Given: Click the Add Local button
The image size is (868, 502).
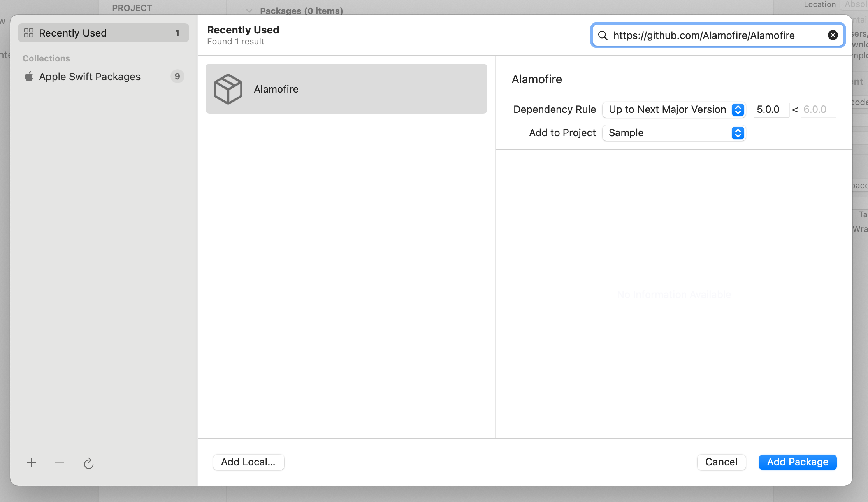Looking at the screenshot, I should (248, 462).
